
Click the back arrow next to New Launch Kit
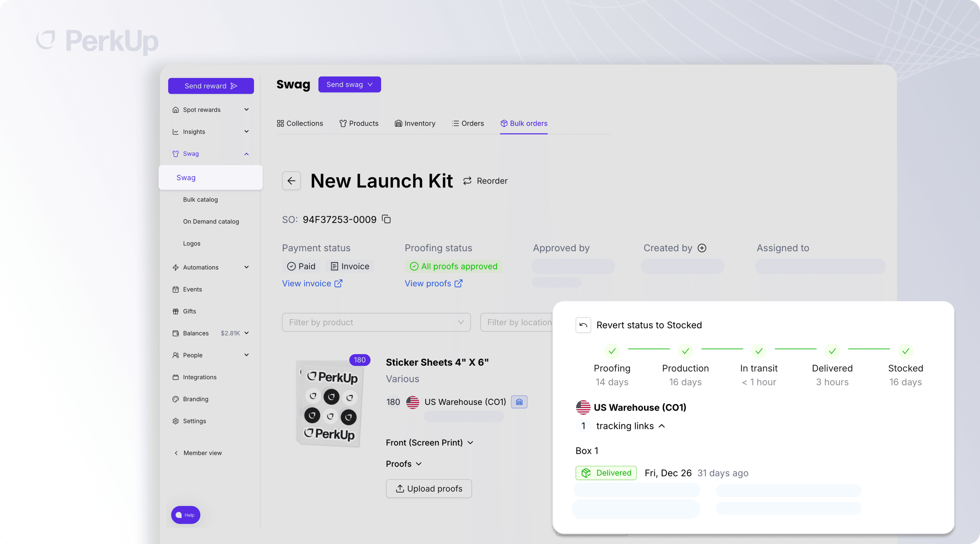pos(292,181)
